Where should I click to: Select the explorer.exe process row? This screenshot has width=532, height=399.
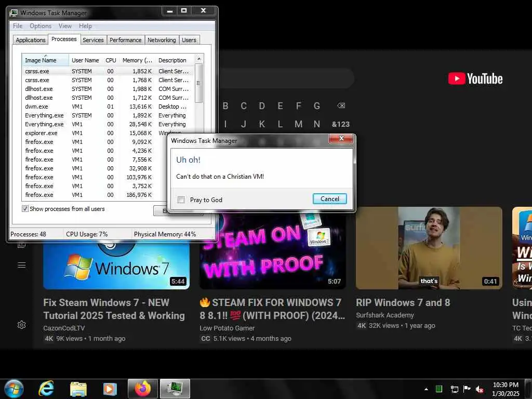tap(108, 133)
